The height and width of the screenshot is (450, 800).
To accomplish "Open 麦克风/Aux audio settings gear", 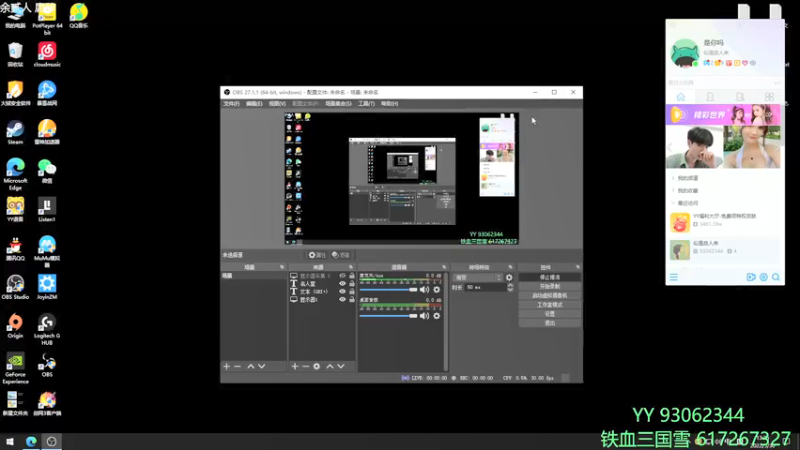I will 437,289.
